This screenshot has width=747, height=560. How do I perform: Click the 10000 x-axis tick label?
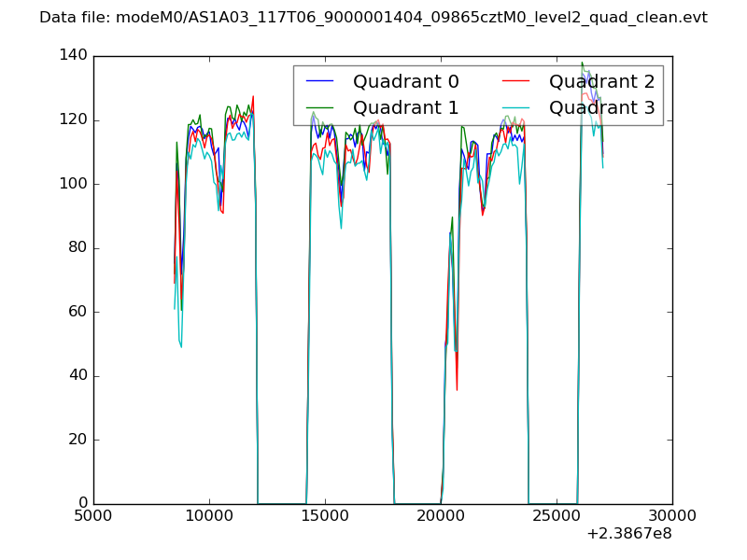(209, 516)
